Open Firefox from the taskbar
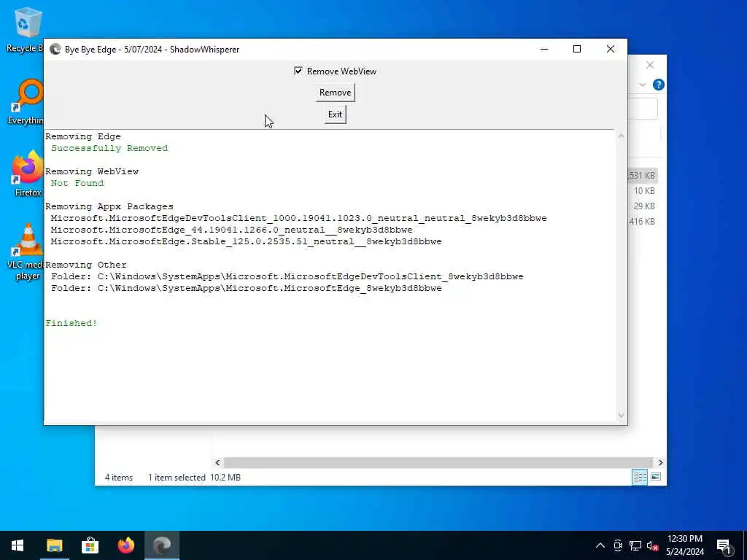This screenshot has height=560, width=747. tap(126, 545)
